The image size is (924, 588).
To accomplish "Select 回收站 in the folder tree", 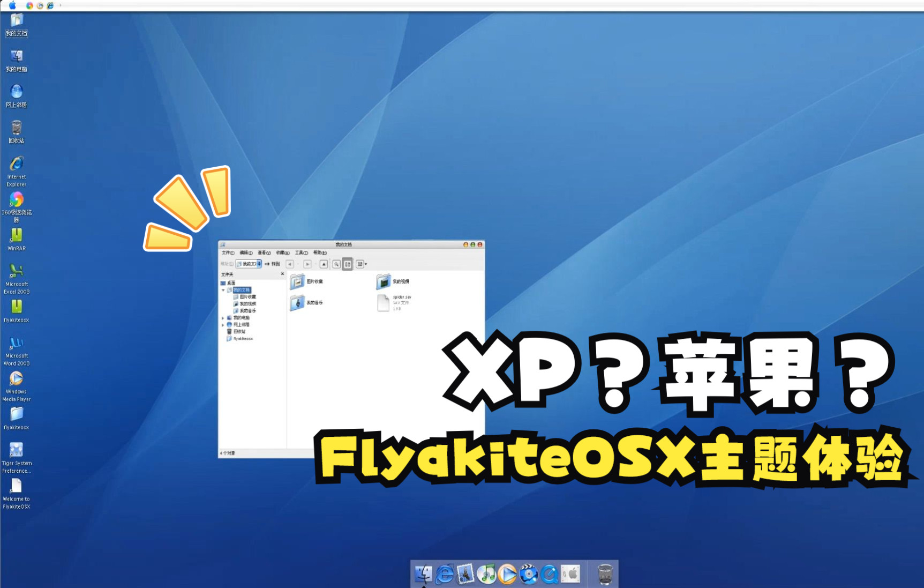I will tap(236, 332).
